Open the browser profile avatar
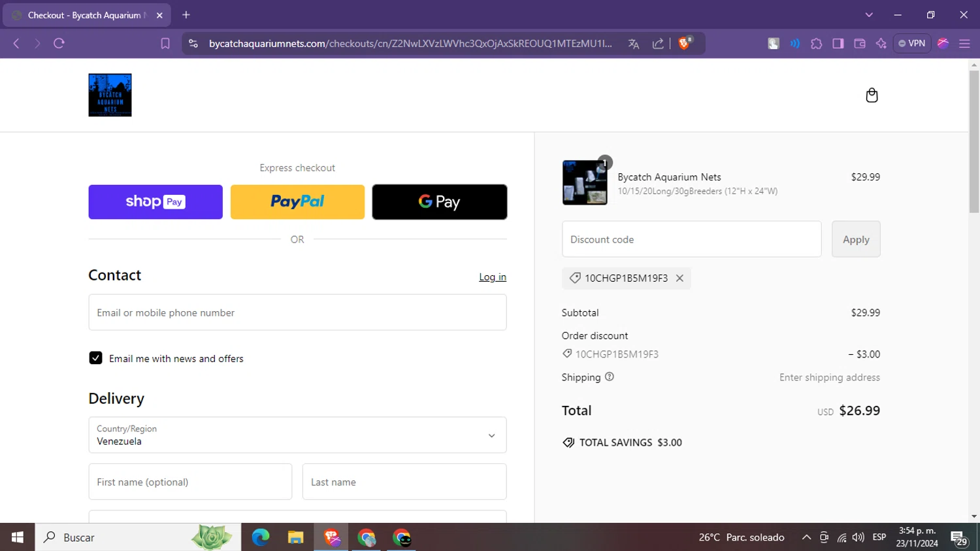The image size is (980, 551). pos(943,43)
